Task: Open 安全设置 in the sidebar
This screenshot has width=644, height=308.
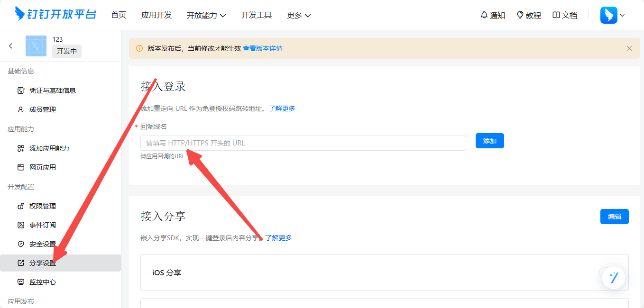Action: point(42,244)
